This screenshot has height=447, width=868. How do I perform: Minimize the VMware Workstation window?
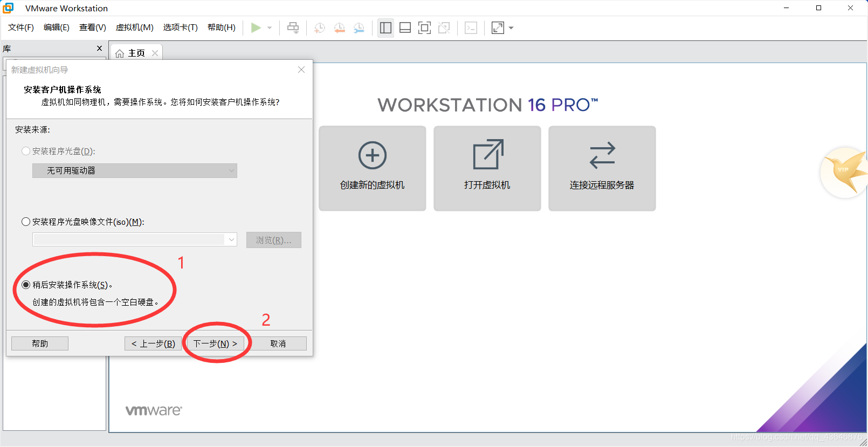tap(787, 8)
